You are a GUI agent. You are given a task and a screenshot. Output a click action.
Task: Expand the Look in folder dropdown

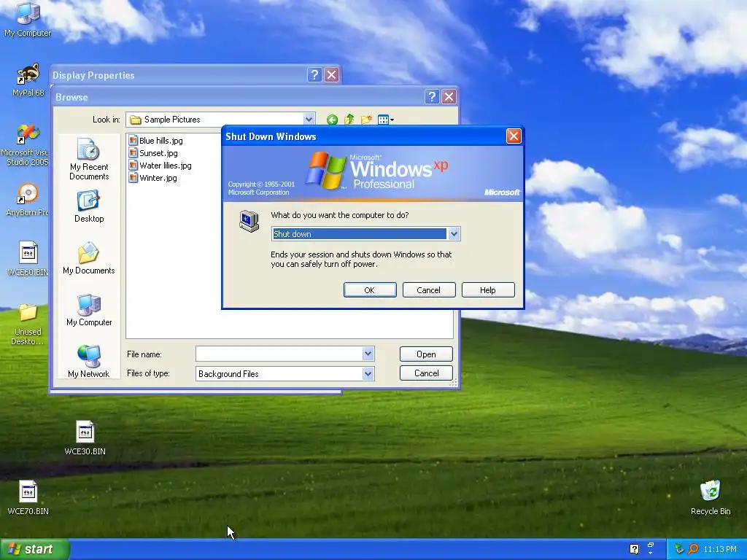[309, 119]
